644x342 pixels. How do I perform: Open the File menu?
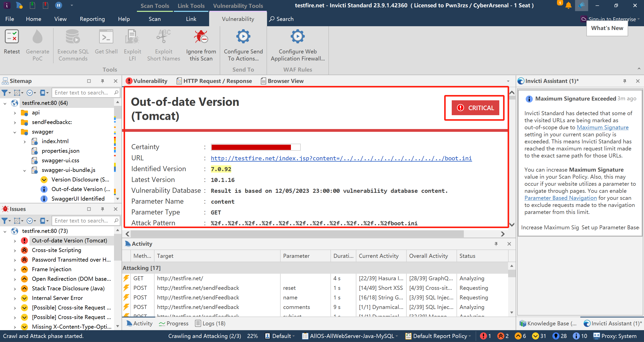pyautogui.click(x=10, y=19)
